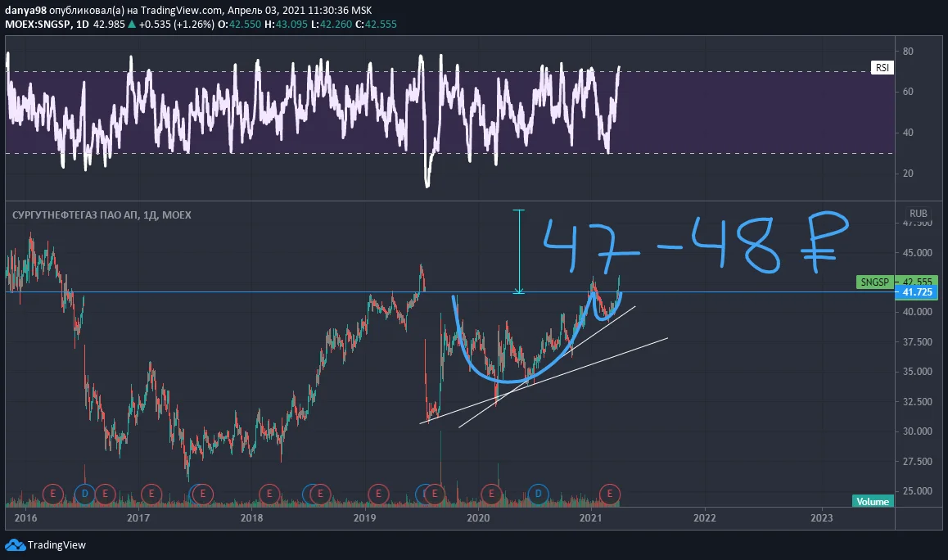Click the Open value O:42.550
This screenshot has height=560, width=948.
point(239,25)
